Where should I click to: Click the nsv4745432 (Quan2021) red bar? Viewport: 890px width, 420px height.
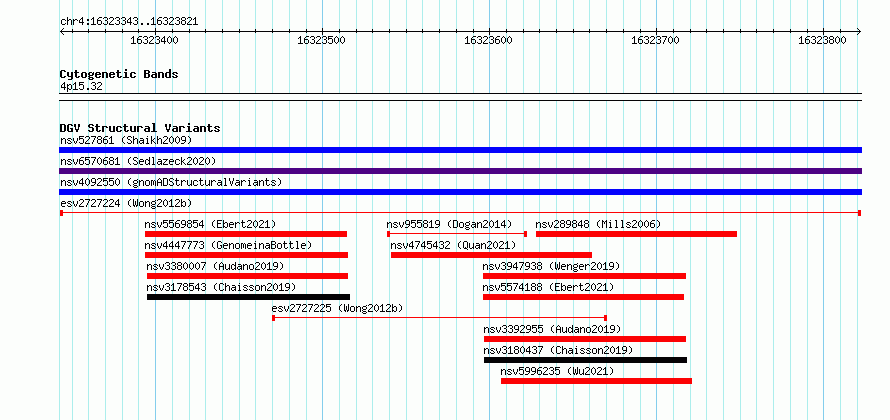coord(492,255)
